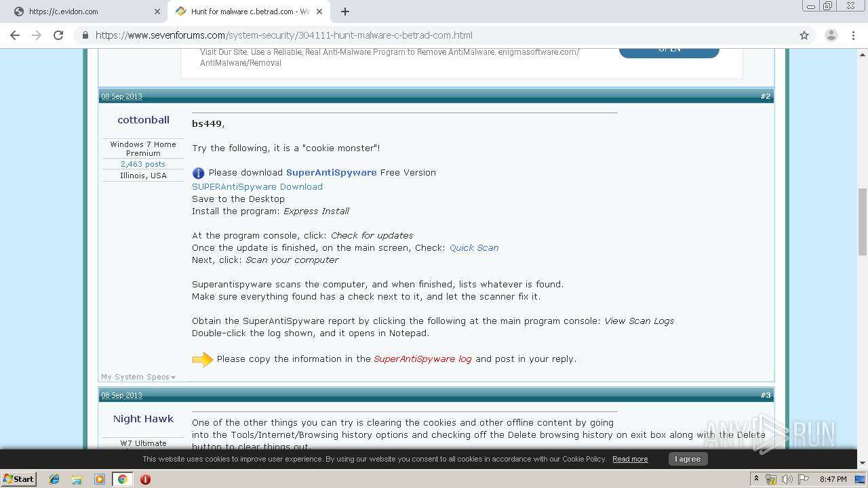This screenshot has width=868, height=488.
Task: Expand cottonball's My System Specs
Action: [x=138, y=377]
